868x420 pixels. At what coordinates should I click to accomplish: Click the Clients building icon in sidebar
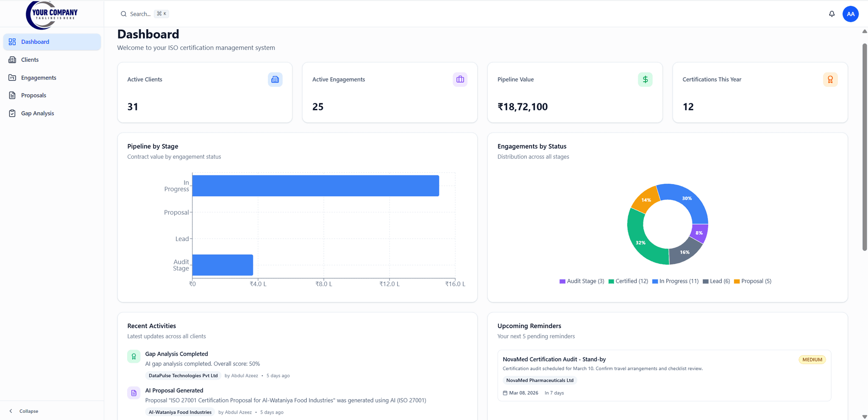12,60
